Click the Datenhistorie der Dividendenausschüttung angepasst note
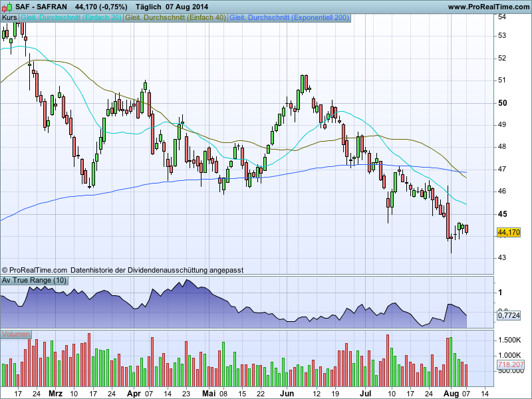The width and height of the screenshot is (532, 399). coord(157,271)
